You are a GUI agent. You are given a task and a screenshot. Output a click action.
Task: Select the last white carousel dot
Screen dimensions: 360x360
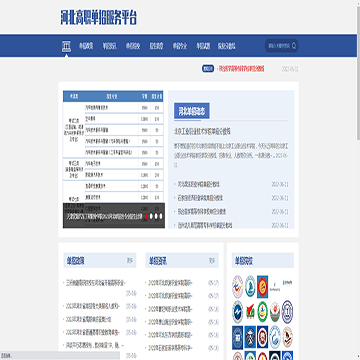(x=161, y=216)
